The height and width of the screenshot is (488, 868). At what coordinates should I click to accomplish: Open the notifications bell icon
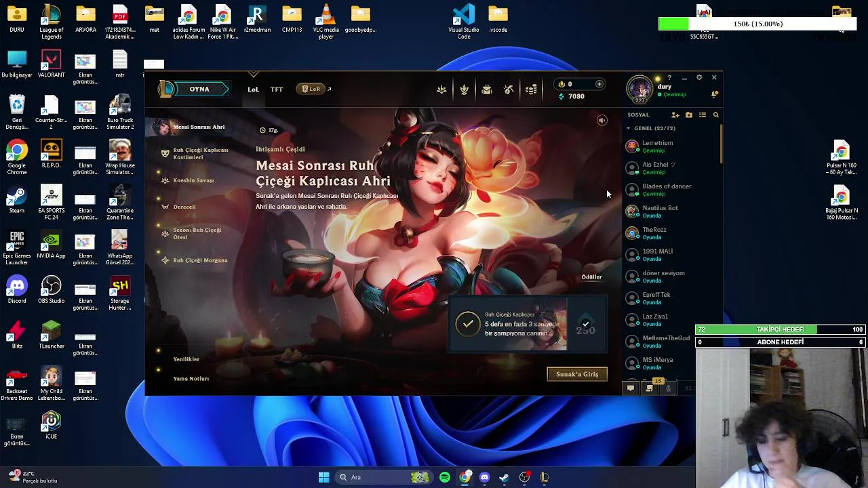click(714, 94)
